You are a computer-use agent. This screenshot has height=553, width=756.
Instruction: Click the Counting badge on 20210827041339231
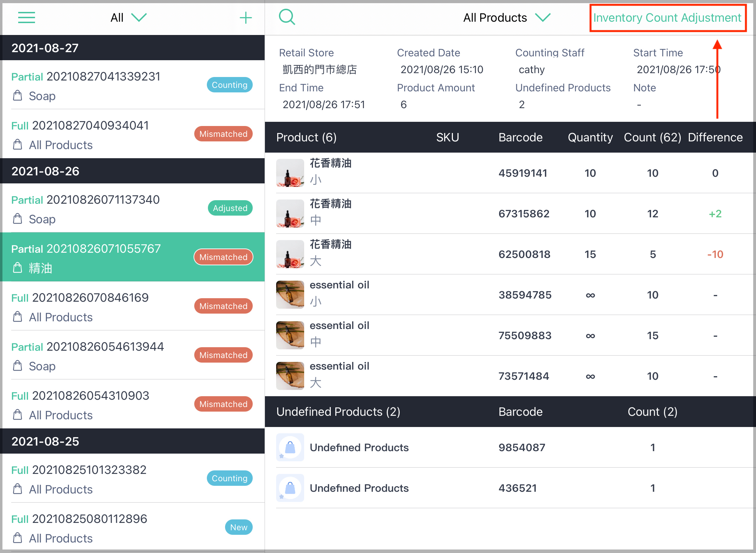tap(230, 85)
